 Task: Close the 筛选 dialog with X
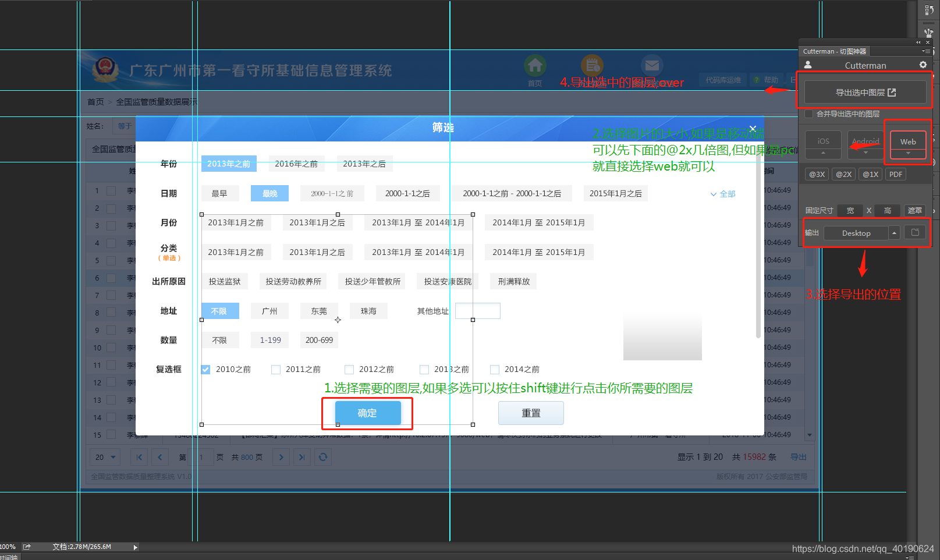click(753, 129)
